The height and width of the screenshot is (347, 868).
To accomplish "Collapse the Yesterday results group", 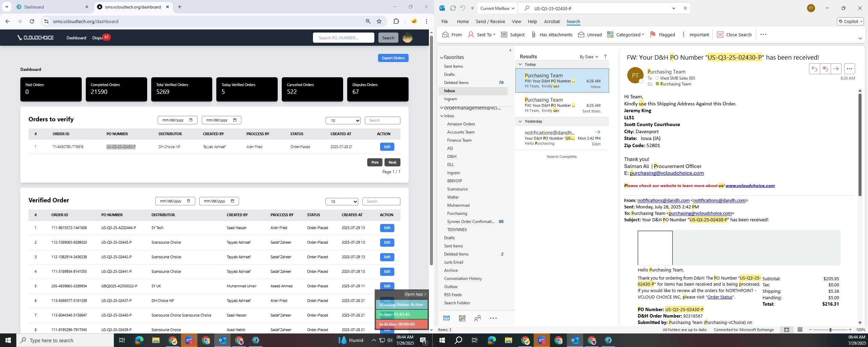I will point(520,121).
